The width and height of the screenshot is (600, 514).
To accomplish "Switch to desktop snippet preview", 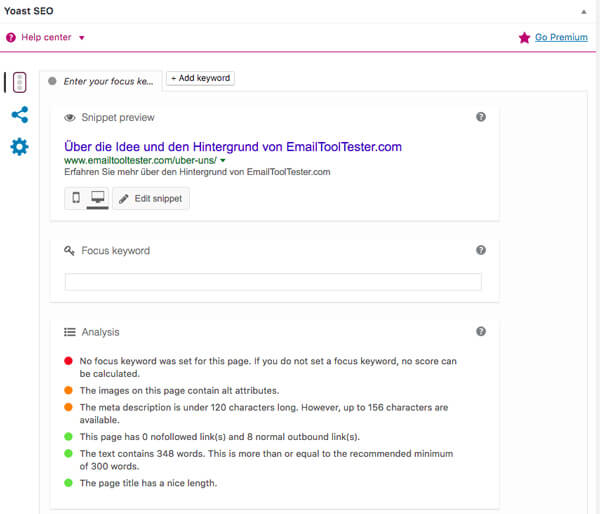I will pyautogui.click(x=98, y=198).
